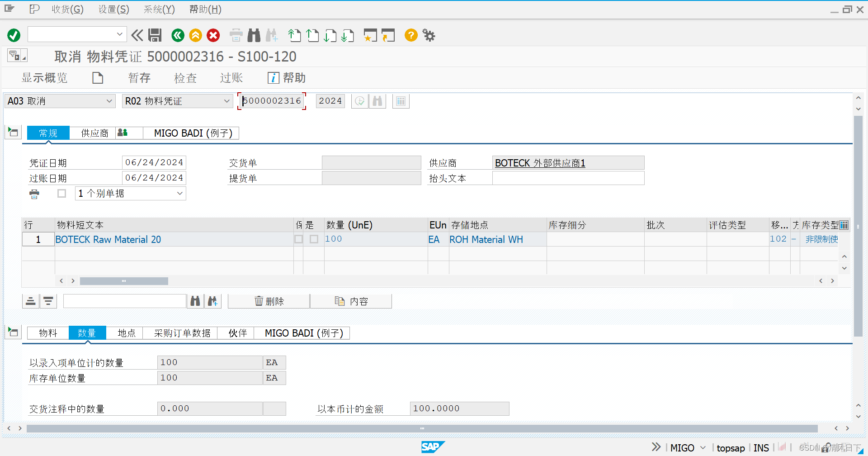
Task: Click the Execute clock icon near year
Action: [360, 101]
